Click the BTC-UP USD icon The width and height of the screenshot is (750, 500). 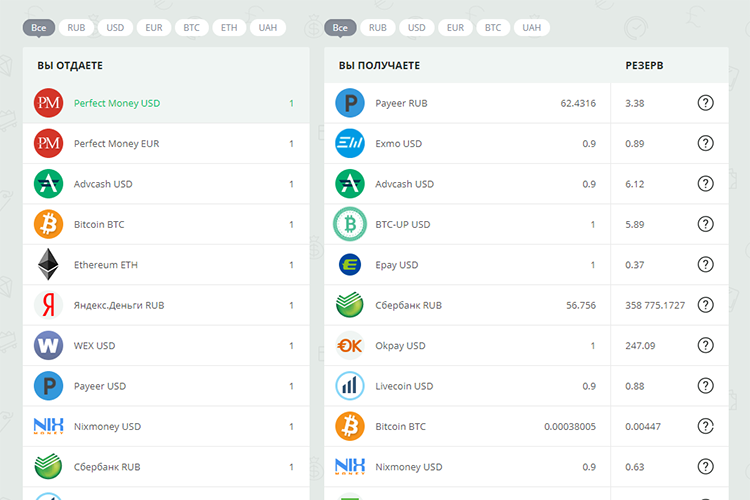click(x=350, y=224)
